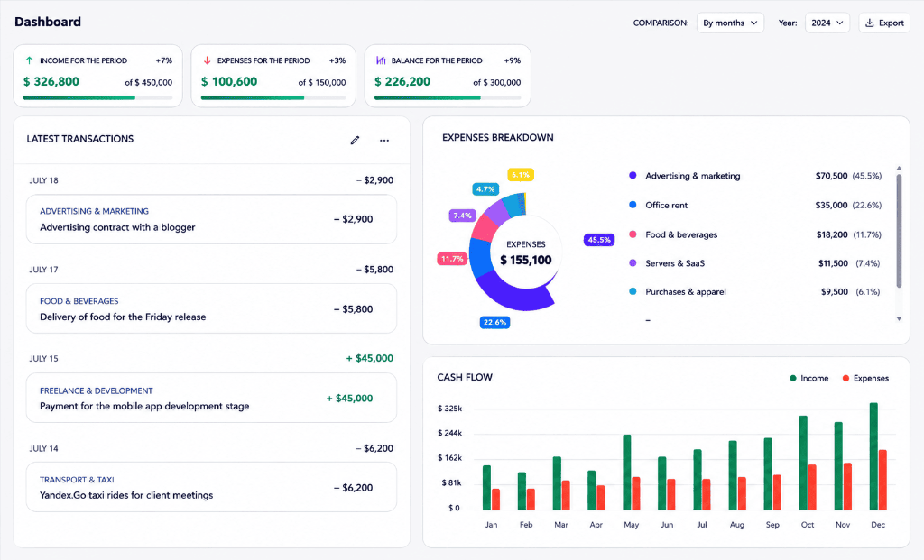
Task: Select the Advertising & marketing breakdown row
Action: pos(755,176)
